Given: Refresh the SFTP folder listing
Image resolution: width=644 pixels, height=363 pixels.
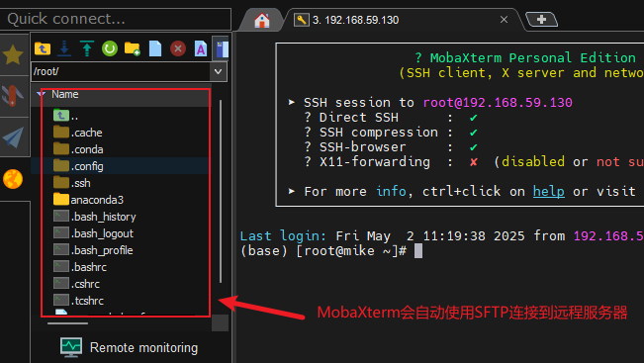Looking at the screenshot, I should click(x=110, y=48).
